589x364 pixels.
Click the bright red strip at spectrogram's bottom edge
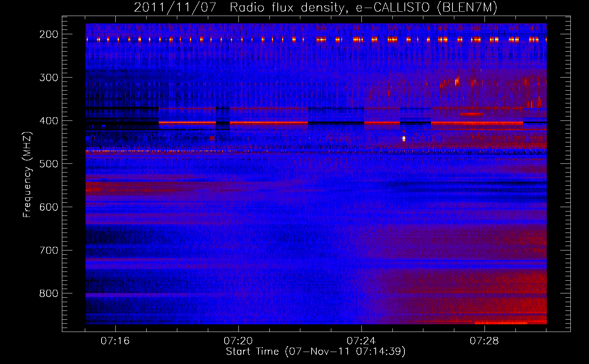click(501, 323)
